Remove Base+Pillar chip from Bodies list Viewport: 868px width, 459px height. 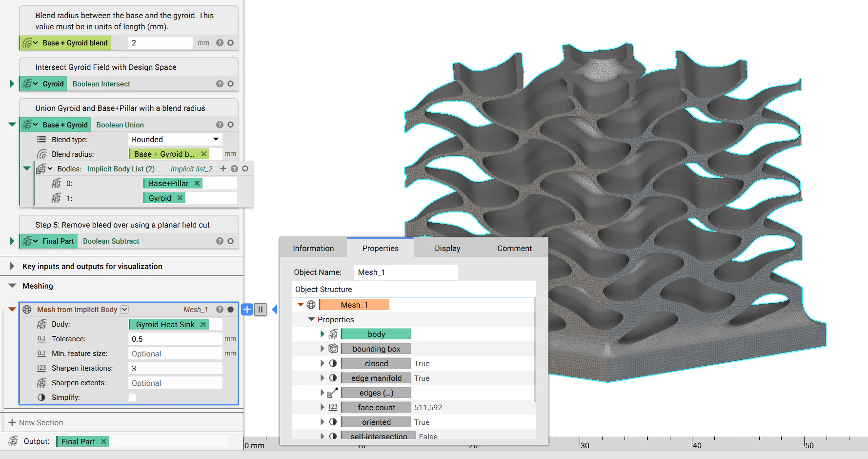point(197,183)
